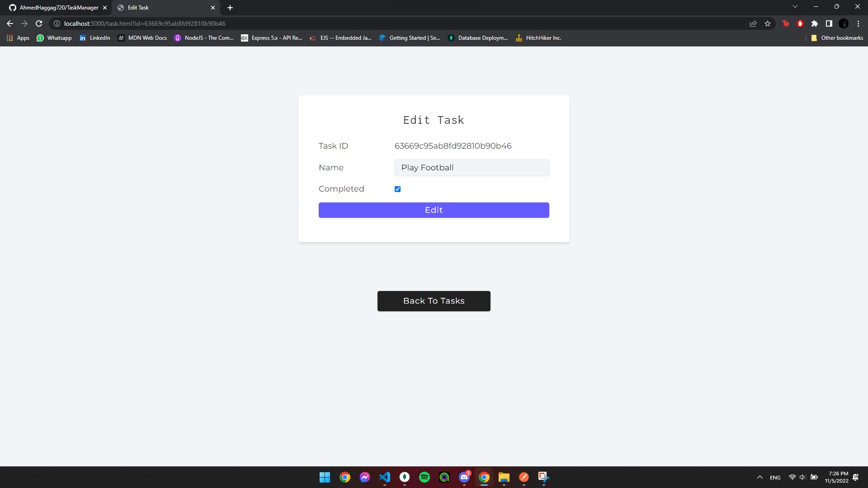
Task: Open the Chrome profile avatar
Action: (x=844, y=23)
